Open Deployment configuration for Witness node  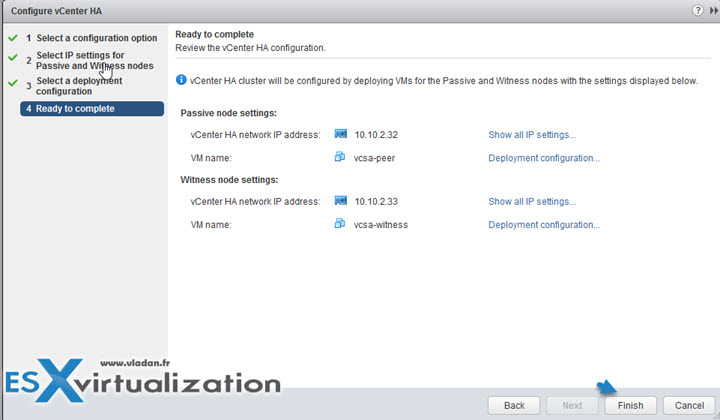(x=544, y=225)
